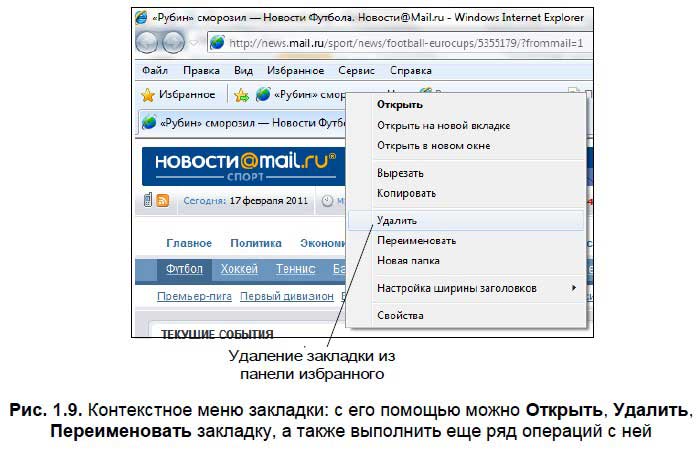
Task: Click the add-to-favorites-bar star icon
Action: coord(241,95)
